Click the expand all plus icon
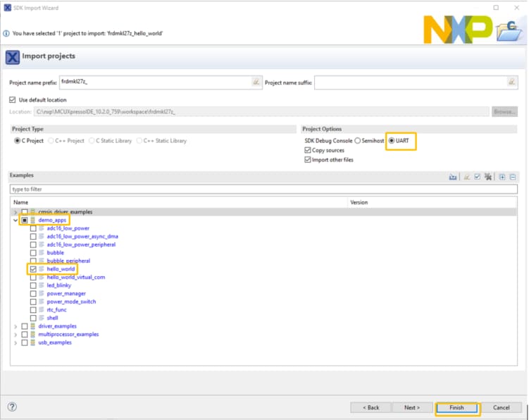Viewport: 529px width, 420px height. pyautogui.click(x=502, y=177)
